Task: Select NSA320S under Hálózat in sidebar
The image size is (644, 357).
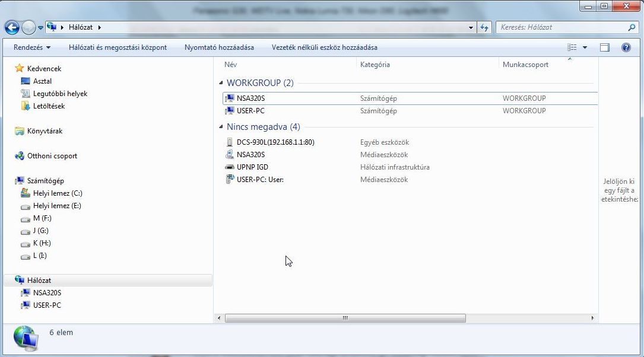Action: (47, 293)
